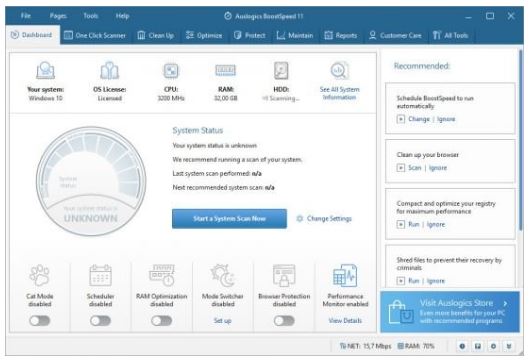Click play icon in the registry recommendation

tap(401, 224)
